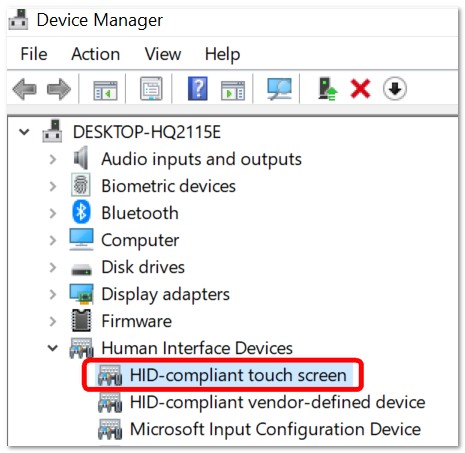This screenshot has width=465, height=453.
Task: Toggle the show/hide console tree icon
Action: [x=105, y=90]
